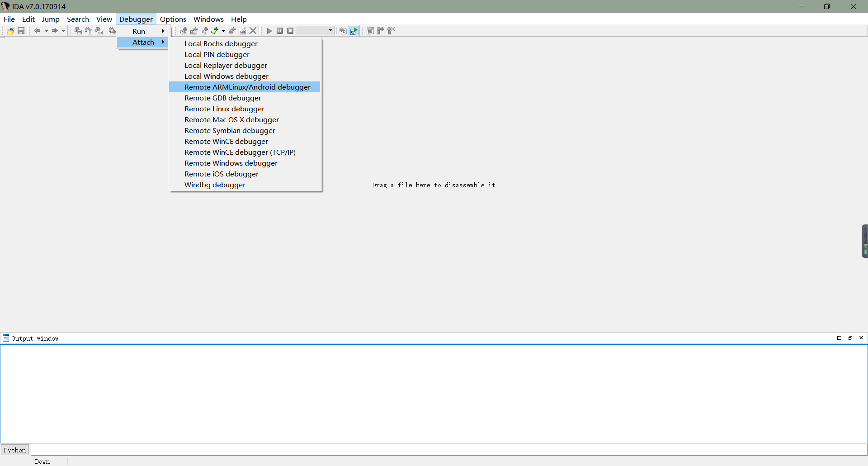Screen dimensions: 868x466
Task: Choose Remote ARMLinux/Android debugger
Action: click(245, 87)
